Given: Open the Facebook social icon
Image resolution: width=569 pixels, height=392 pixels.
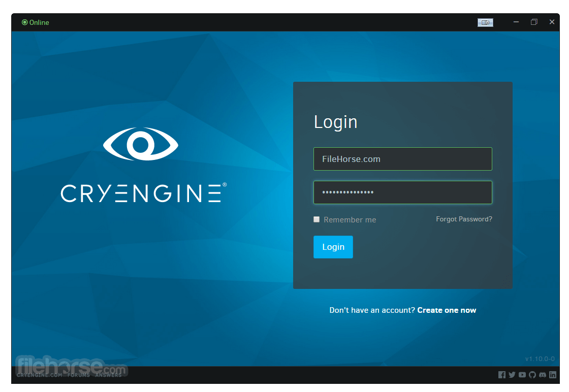Looking at the screenshot, I should (501, 375).
